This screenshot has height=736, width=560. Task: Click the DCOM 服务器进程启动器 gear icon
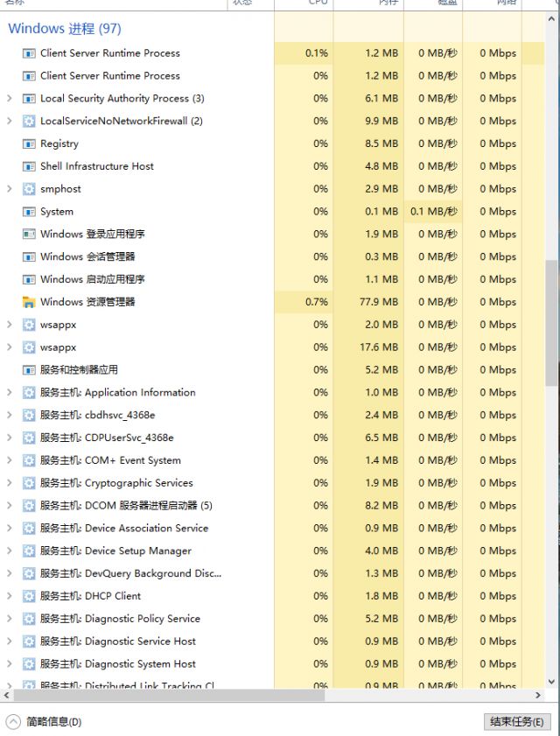coord(29,506)
